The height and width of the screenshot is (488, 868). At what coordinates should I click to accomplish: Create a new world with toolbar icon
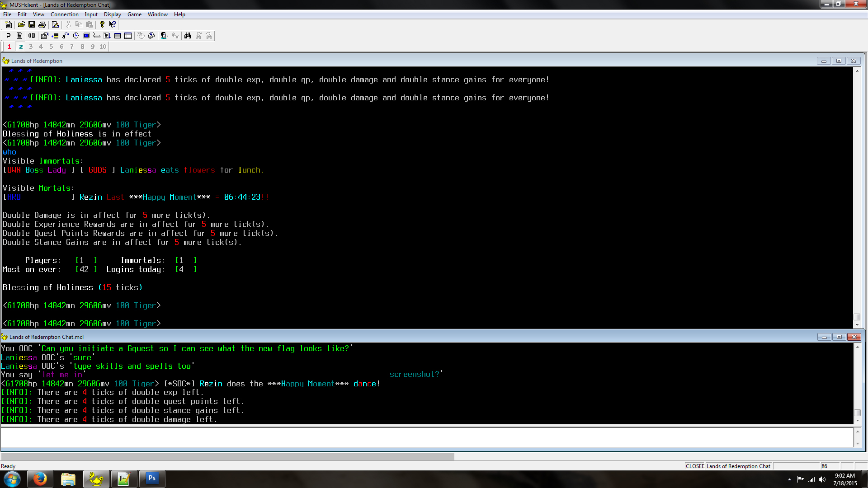pos(9,24)
